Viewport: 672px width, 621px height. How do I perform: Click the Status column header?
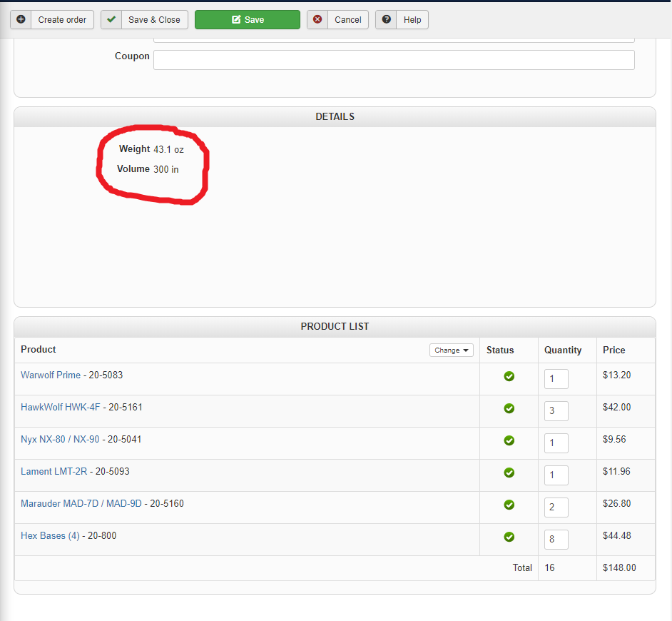pyautogui.click(x=500, y=350)
